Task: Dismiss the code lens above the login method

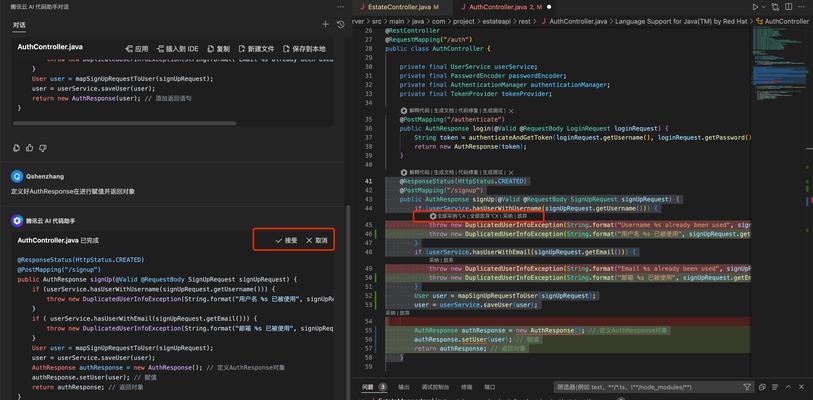Action: click(x=511, y=111)
